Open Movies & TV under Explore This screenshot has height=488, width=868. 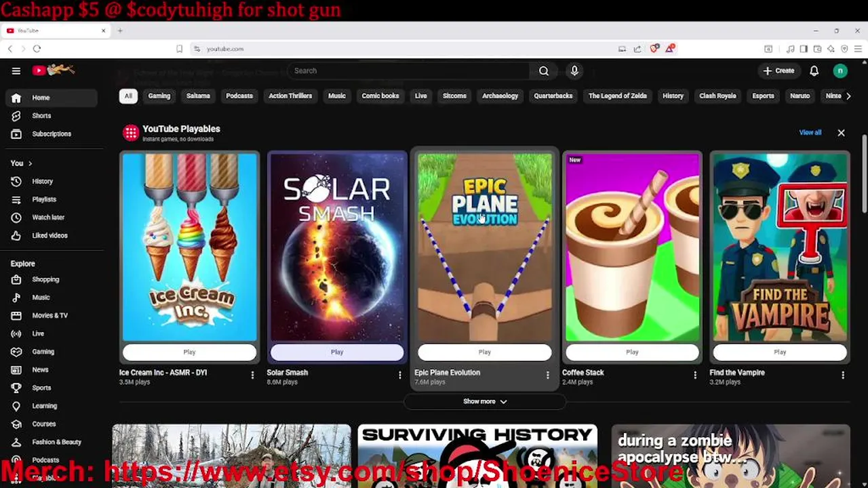52,315
